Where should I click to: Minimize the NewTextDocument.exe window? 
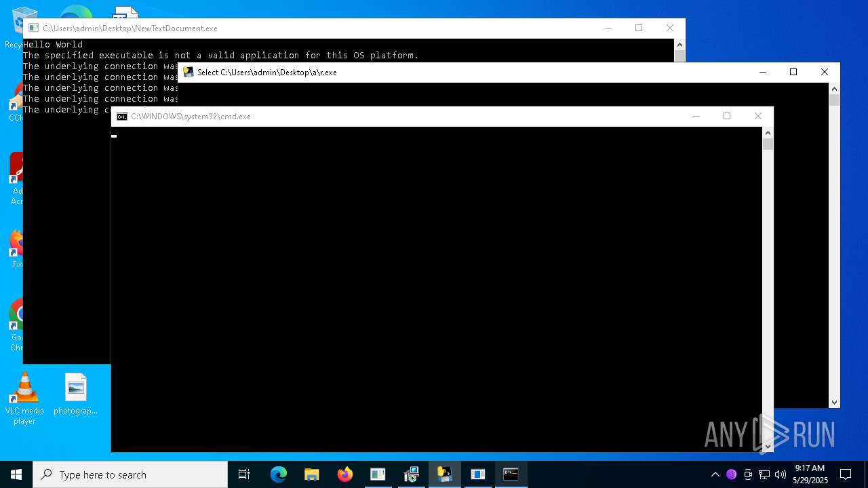click(x=608, y=28)
